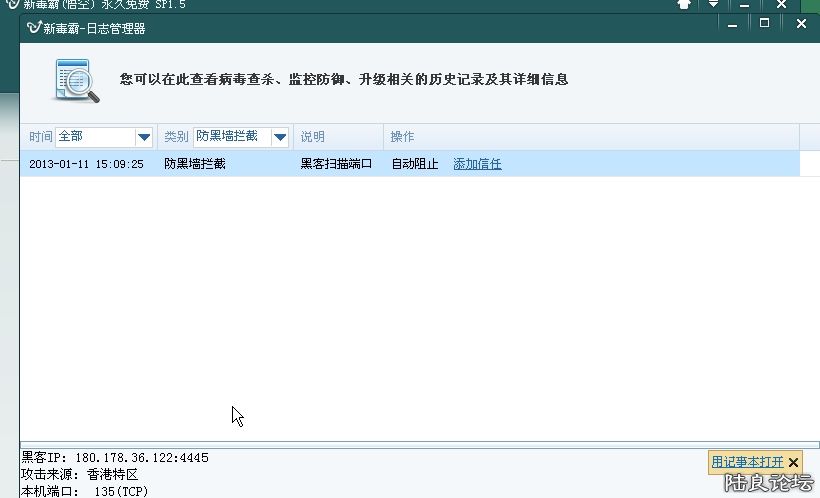Expand the 类别 filter dropdown arrow
The height and width of the screenshot is (498, 820).
280,137
